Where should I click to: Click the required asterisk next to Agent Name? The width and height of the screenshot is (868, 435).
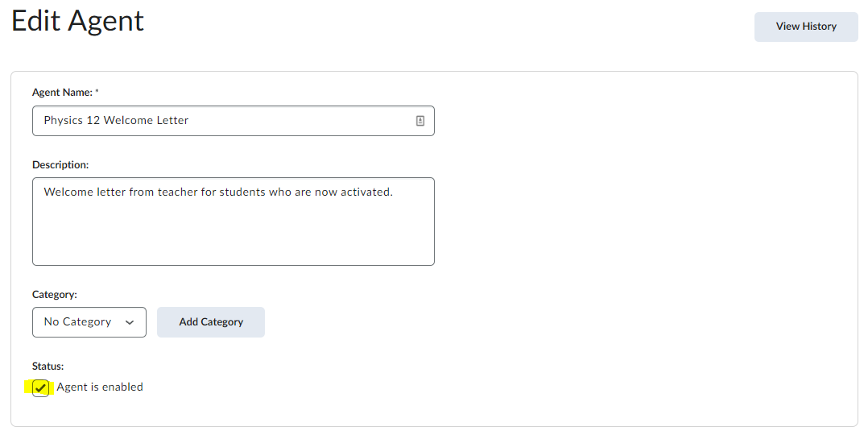[97, 91]
